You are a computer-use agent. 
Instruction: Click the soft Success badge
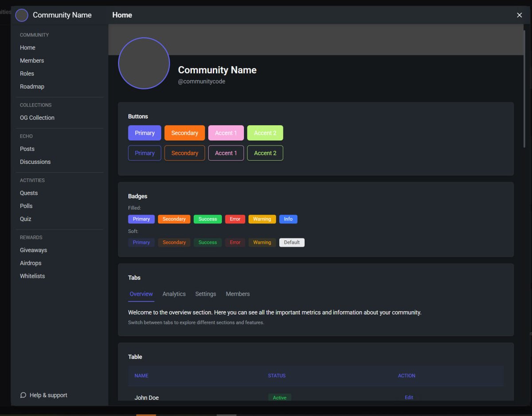click(207, 243)
